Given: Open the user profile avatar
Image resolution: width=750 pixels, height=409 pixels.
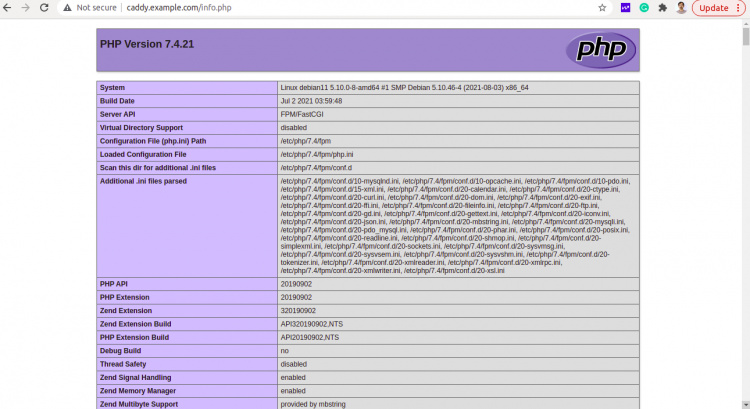Looking at the screenshot, I should [681, 7].
